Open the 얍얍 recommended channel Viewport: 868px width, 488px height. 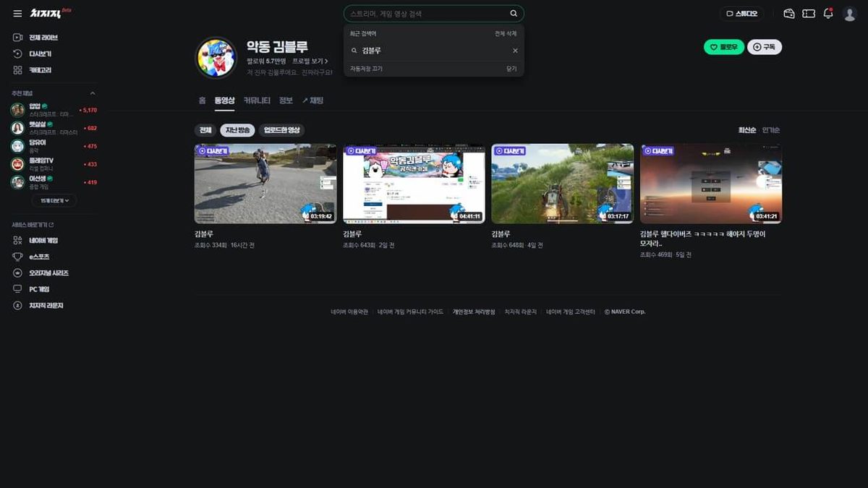(x=54, y=110)
